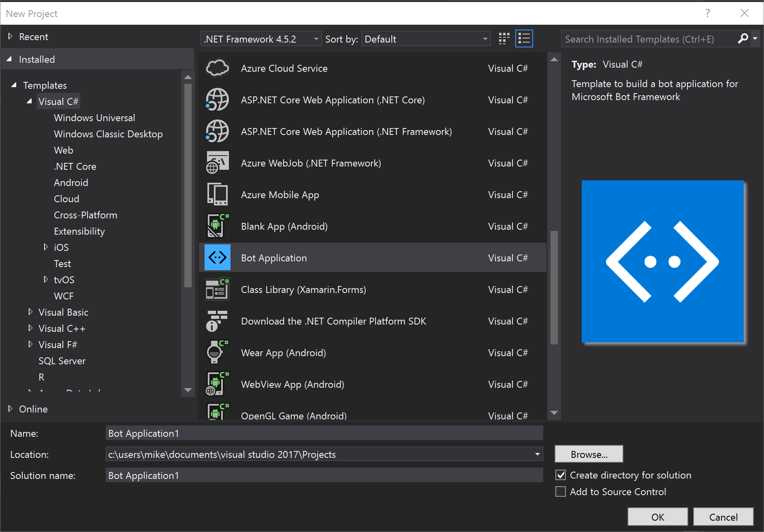The width and height of the screenshot is (764, 532).
Task: Click the Bot Application template icon
Action: pos(218,258)
